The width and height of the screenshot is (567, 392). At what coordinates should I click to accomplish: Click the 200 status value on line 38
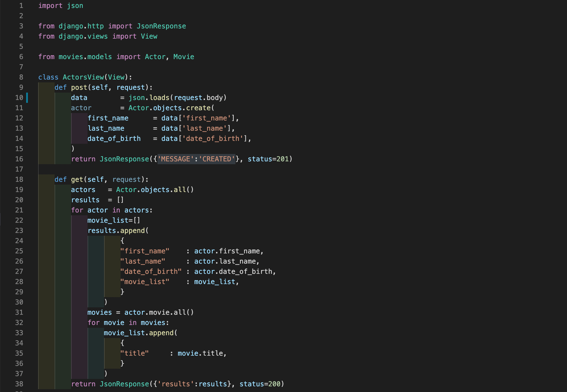point(274,384)
